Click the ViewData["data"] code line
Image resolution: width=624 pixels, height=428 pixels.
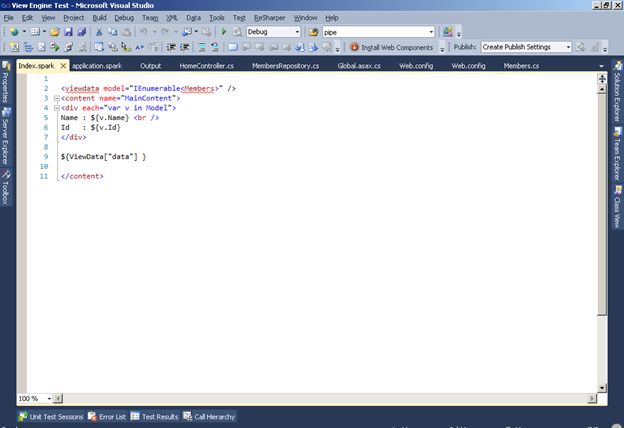coord(103,157)
